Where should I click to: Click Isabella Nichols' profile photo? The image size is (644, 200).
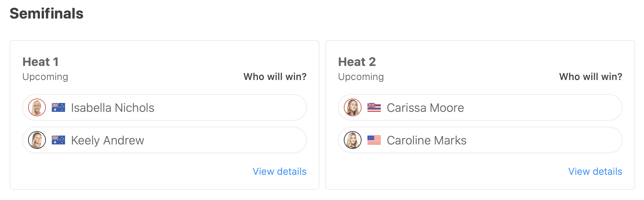pos(37,107)
